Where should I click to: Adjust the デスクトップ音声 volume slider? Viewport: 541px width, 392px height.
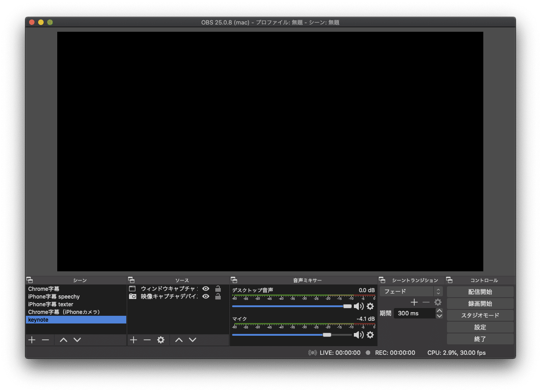292,306
